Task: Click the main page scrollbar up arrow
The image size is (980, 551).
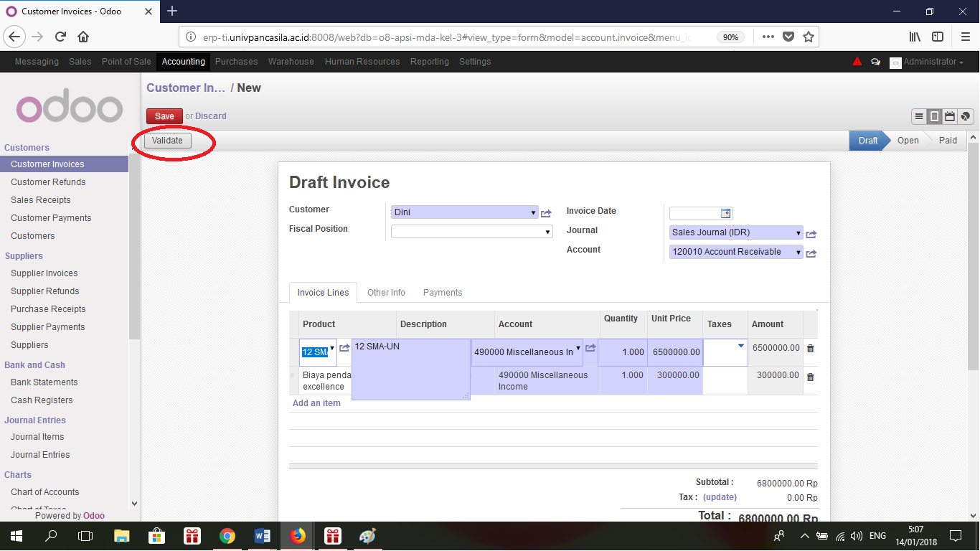Action: coord(974,137)
